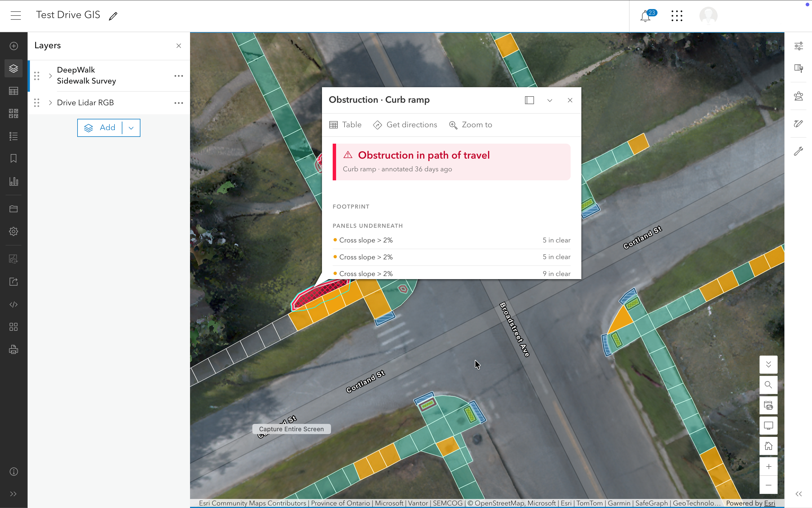
Task: Open the Bookmarks icon in the left sidebar
Action: [14, 159]
